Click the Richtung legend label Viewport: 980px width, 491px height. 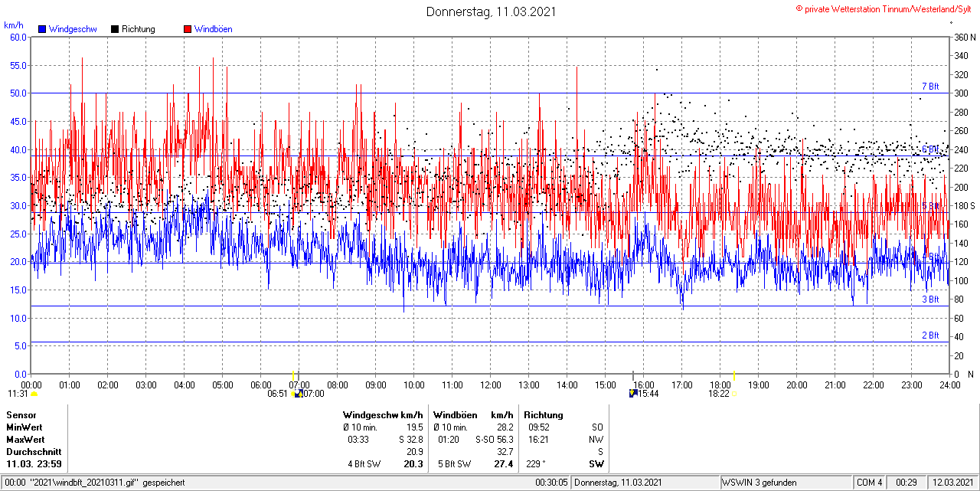click(139, 29)
